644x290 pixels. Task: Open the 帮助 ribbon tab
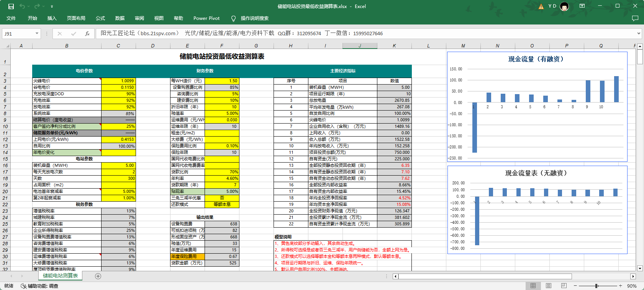pos(179,18)
